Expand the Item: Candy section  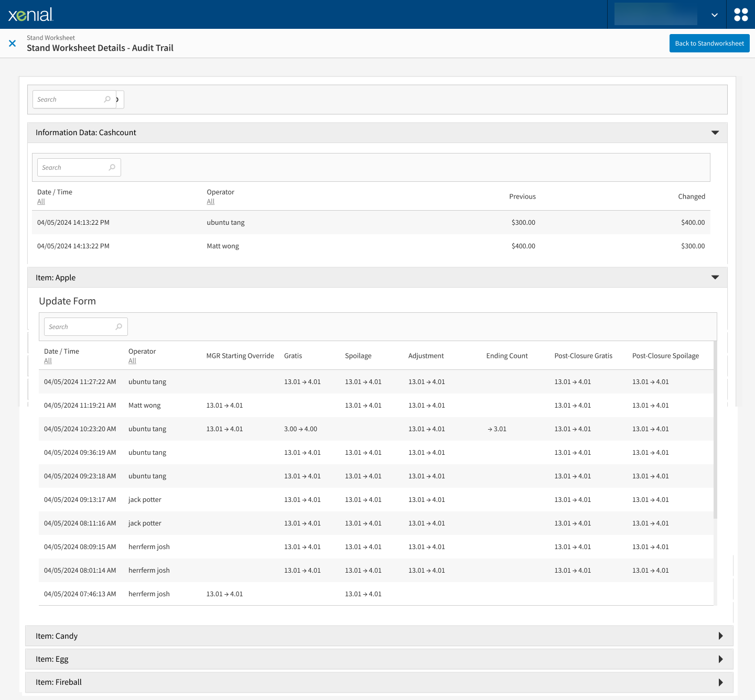(721, 636)
